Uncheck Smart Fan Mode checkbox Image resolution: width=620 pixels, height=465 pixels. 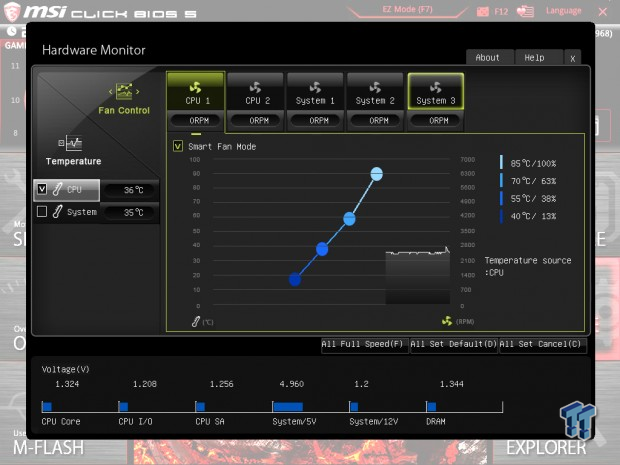coord(178,146)
